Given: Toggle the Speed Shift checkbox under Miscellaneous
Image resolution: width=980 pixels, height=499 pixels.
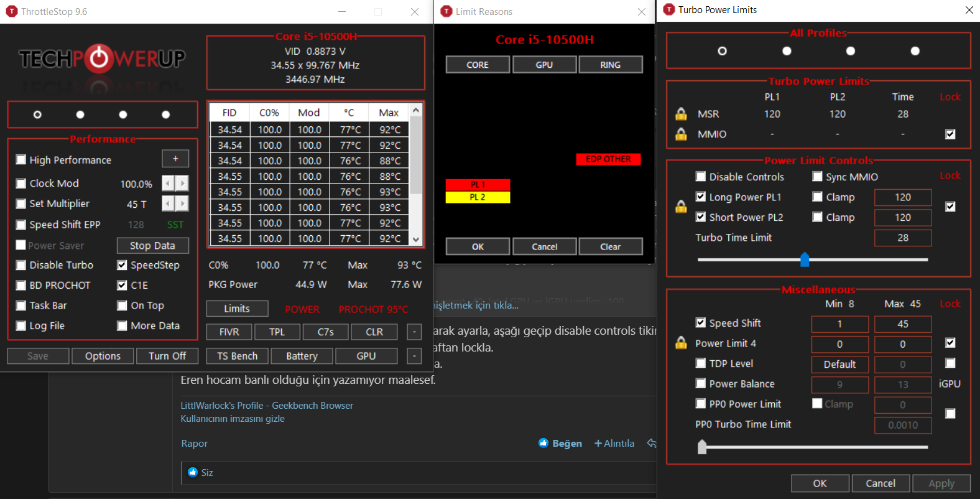Looking at the screenshot, I should (701, 322).
